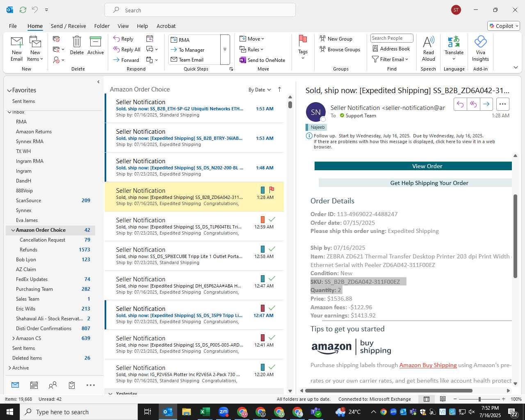The image size is (525, 420).
Task: Toggle the red flag on 1:28 AM email
Action: point(272,190)
